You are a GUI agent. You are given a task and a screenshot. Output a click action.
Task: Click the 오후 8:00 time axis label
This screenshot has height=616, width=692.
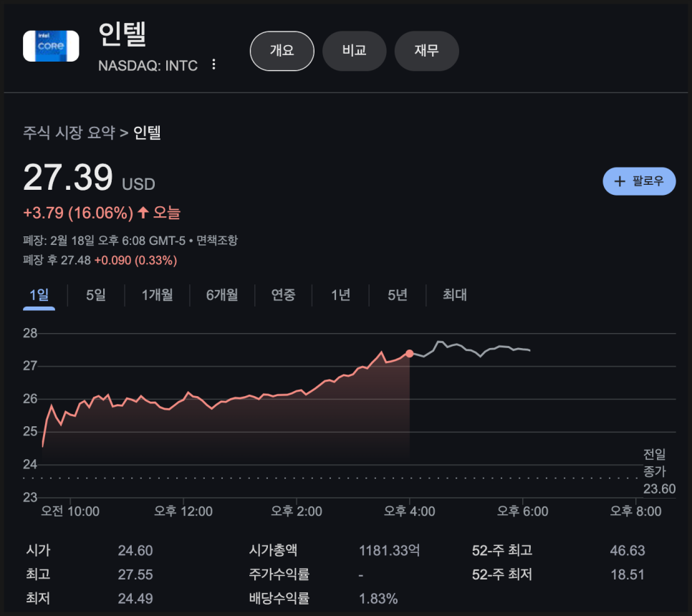pos(636,511)
